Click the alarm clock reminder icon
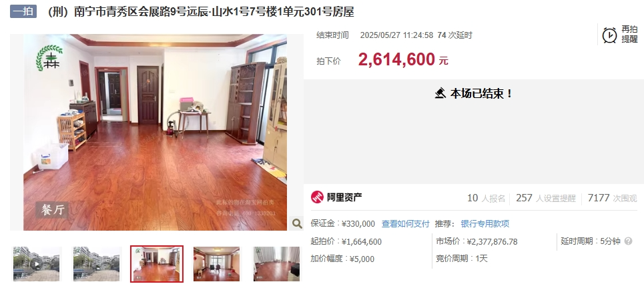This screenshot has height=290, width=644. click(609, 35)
